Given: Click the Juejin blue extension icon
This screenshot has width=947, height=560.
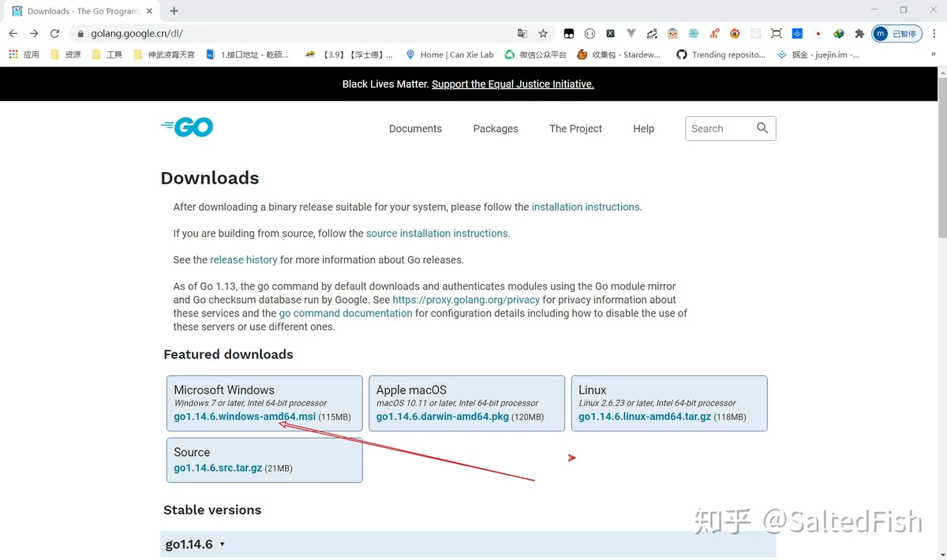Looking at the screenshot, I should [x=797, y=34].
